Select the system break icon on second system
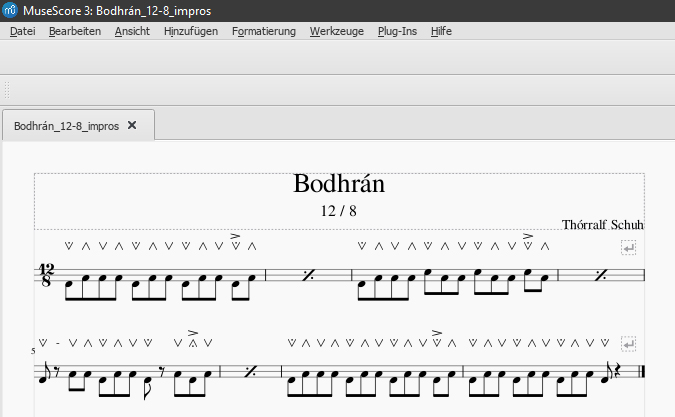 (x=628, y=344)
